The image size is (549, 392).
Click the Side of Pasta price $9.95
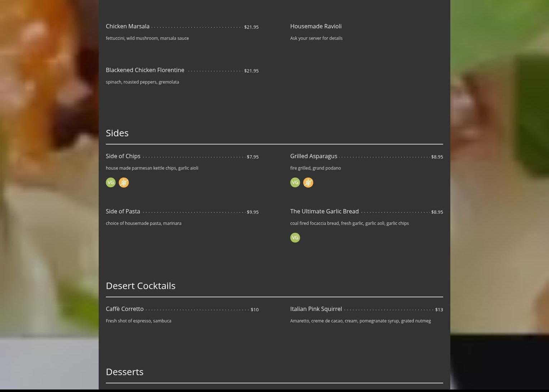(x=253, y=212)
